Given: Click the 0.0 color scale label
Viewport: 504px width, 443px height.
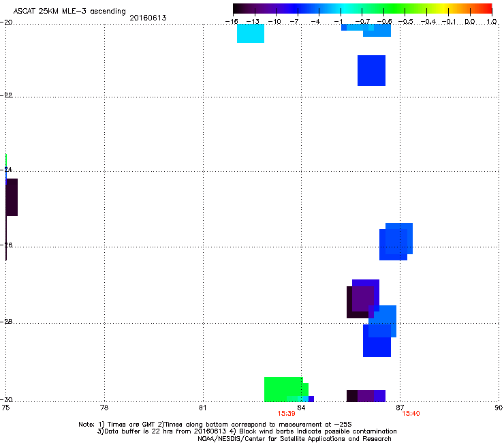Looking at the screenshot, I should pyautogui.click(x=470, y=22).
